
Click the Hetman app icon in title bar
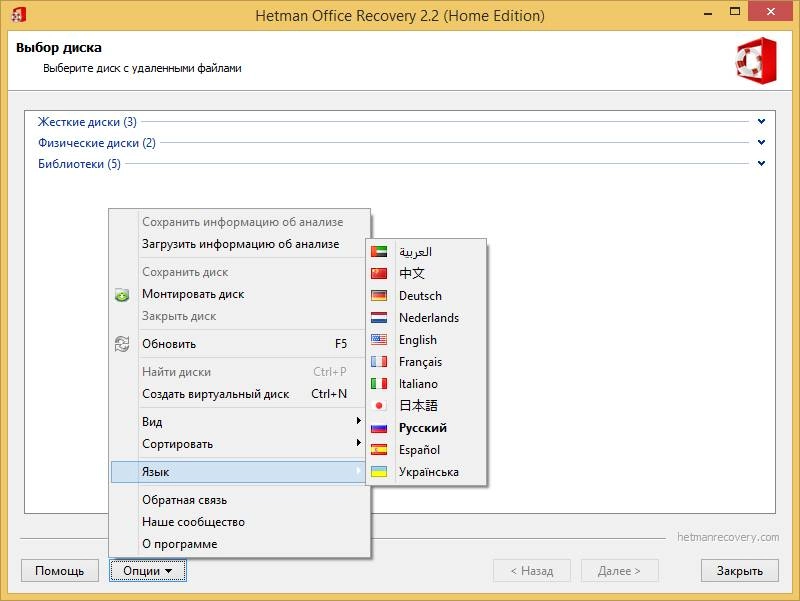pos(18,15)
